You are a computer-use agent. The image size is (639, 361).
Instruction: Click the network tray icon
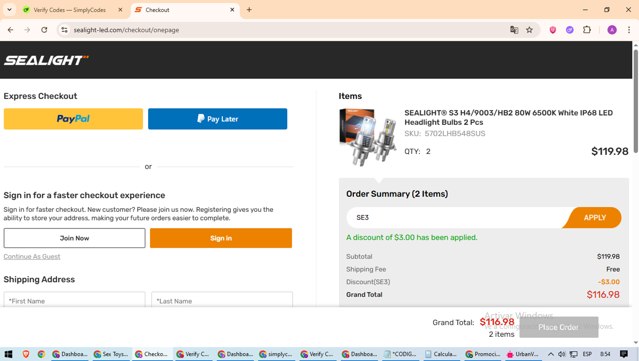[x=573, y=354]
